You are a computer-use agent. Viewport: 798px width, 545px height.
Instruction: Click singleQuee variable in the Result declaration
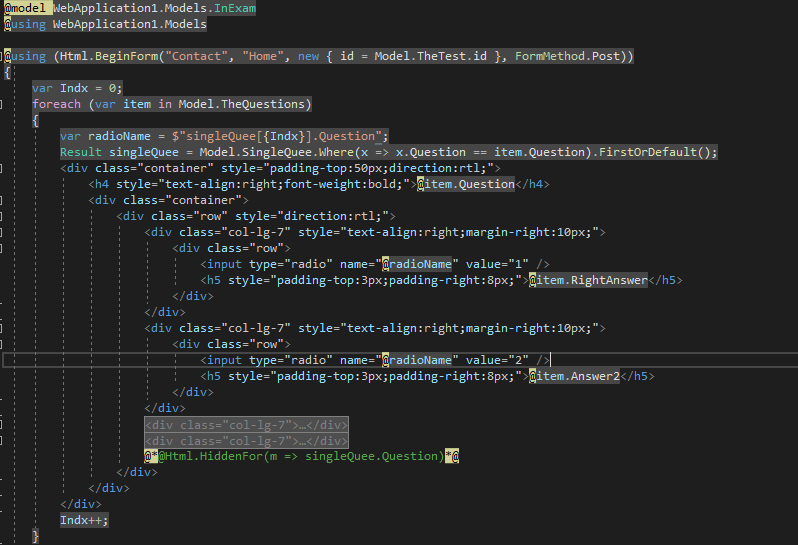(144, 152)
